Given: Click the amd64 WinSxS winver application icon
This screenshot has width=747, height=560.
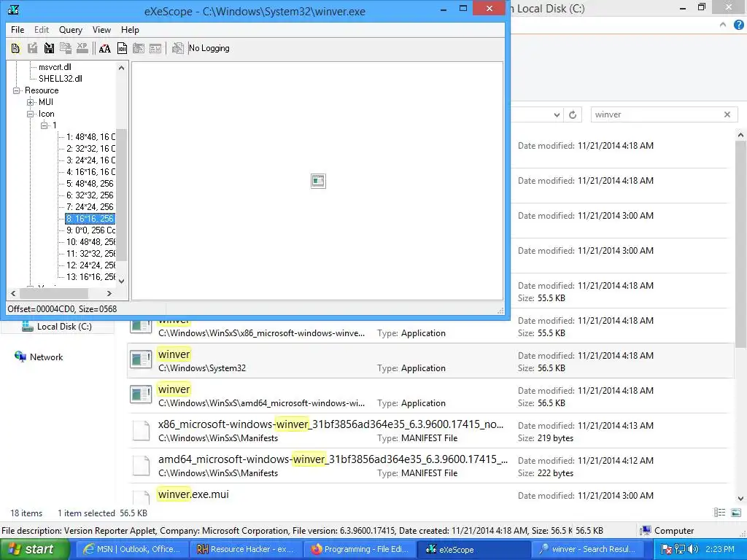Looking at the screenshot, I should 141,394.
